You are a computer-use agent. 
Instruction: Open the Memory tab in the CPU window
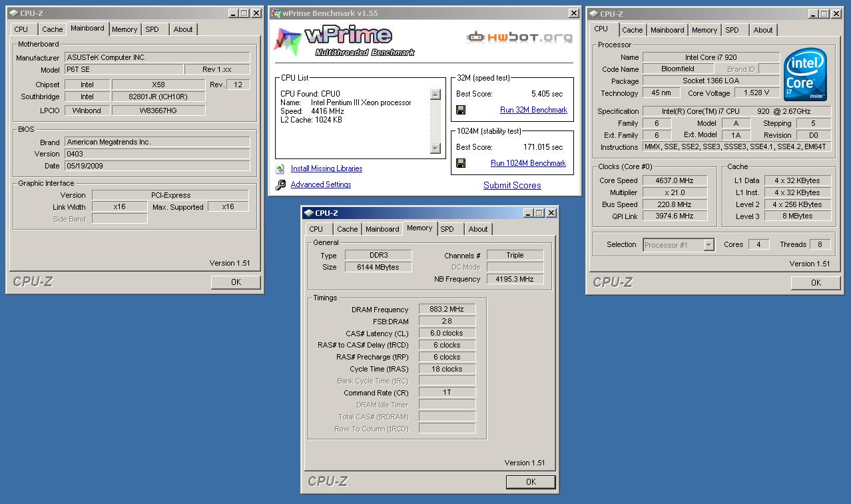(x=705, y=30)
